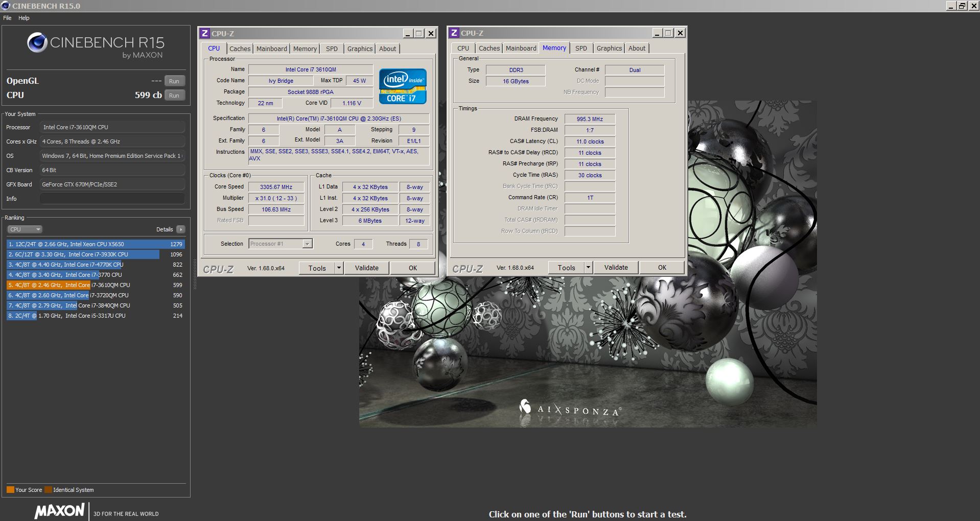The width and height of the screenshot is (980, 521).
Task: Open the Help menu in Cinebench
Action: [24, 18]
